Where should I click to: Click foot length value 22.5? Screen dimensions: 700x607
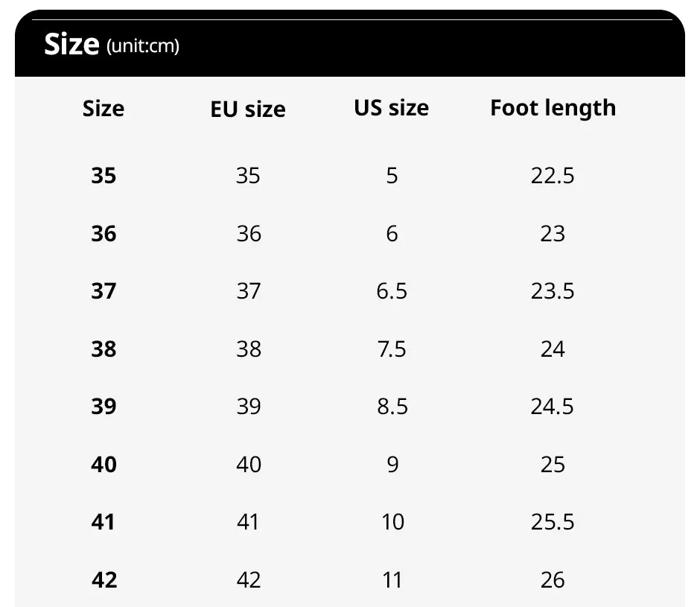coord(553,176)
